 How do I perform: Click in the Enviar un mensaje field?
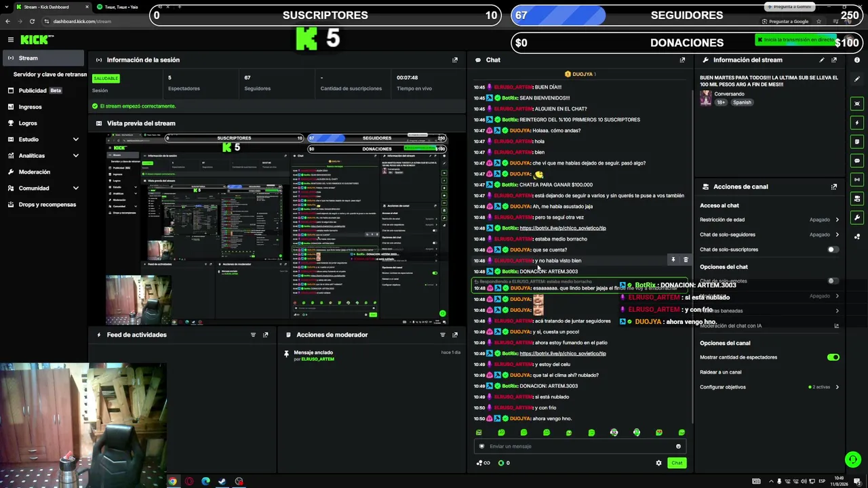click(x=580, y=446)
